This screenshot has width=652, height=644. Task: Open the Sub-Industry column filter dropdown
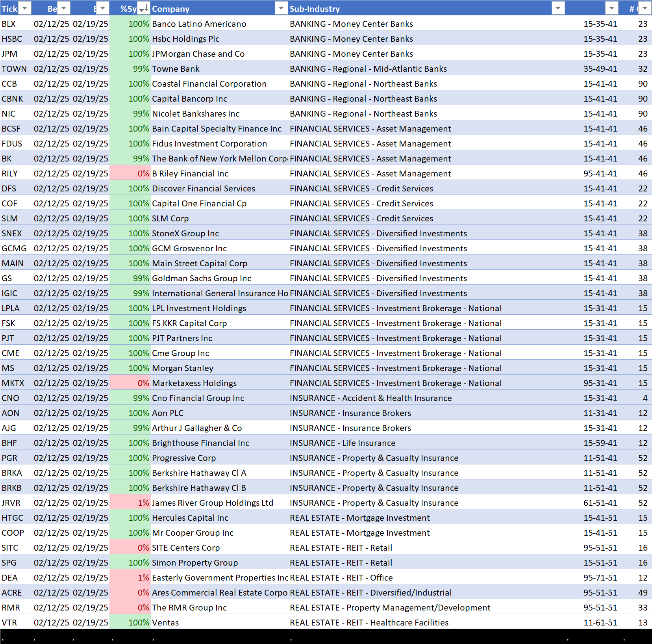[x=558, y=8]
